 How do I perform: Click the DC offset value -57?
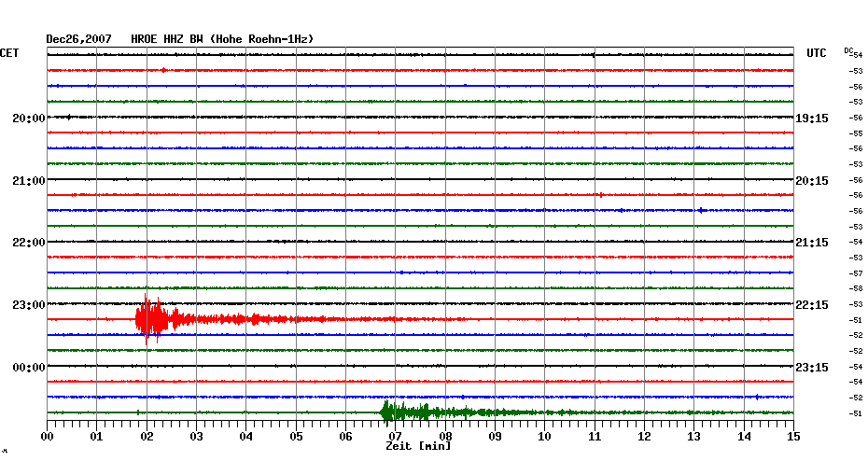(x=856, y=273)
